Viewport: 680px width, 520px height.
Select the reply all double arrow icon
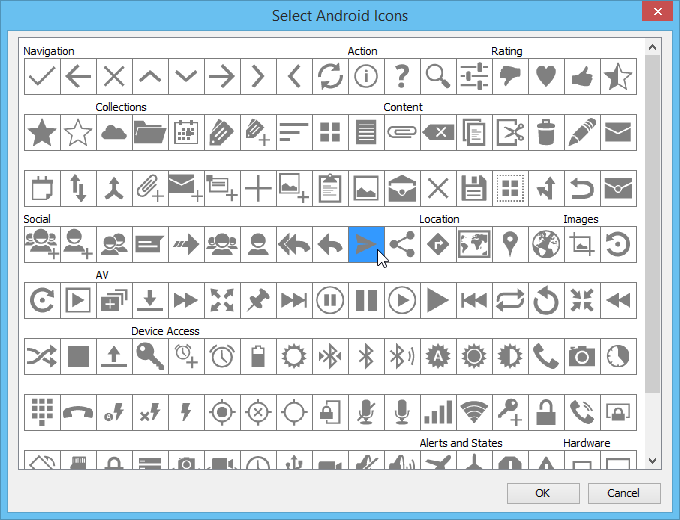pyautogui.click(x=294, y=244)
